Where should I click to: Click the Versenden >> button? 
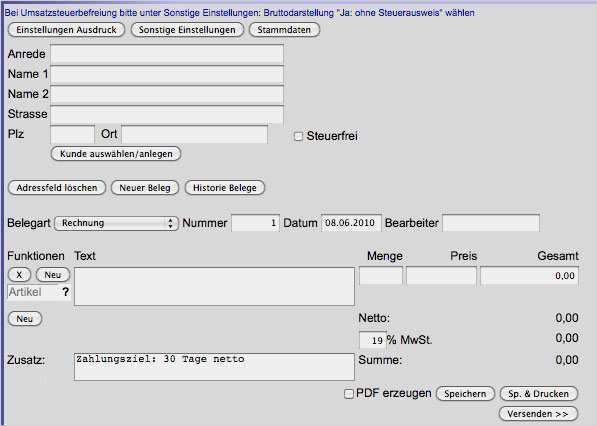538,413
